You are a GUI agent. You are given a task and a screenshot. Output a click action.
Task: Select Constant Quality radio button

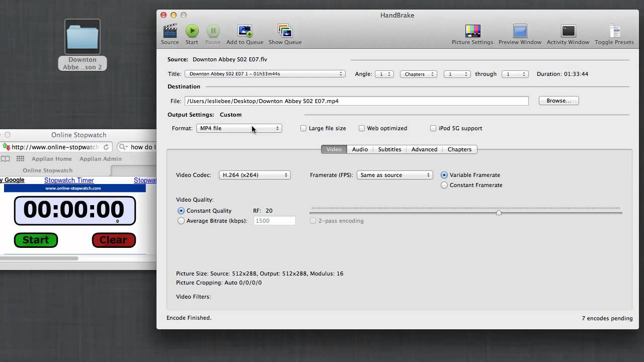181,211
